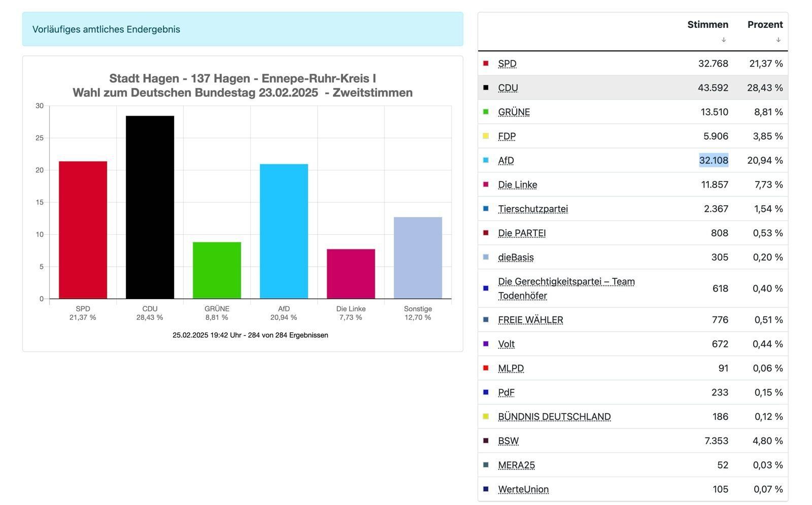Open the FREIE WÄHLER link
This screenshot has height=505, width=812.
click(530, 320)
